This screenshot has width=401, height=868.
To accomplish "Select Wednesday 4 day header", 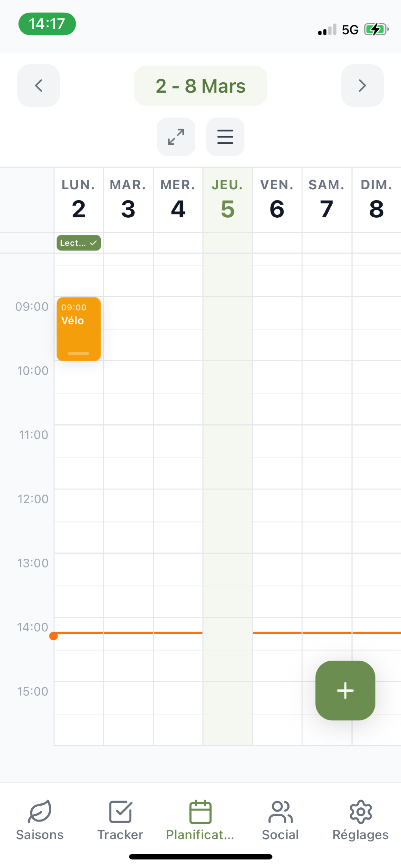I will point(178,200).
